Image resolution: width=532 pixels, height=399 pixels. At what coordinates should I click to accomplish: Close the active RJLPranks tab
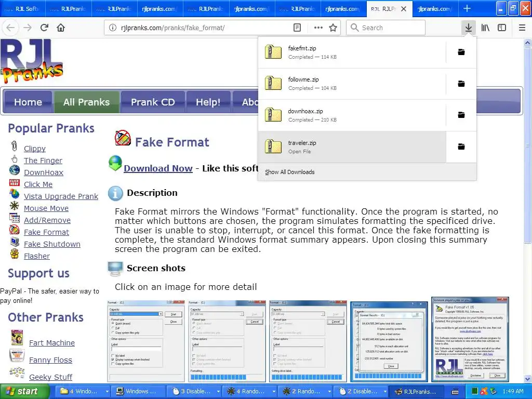pyautogui.click(x=403, y=9)
